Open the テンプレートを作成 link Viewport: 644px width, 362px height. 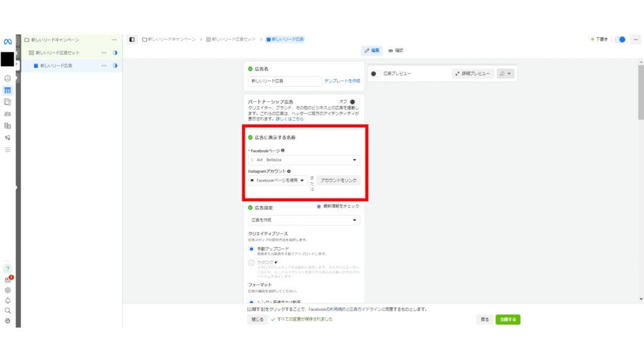pyautogui.click(x=342, y=80)
